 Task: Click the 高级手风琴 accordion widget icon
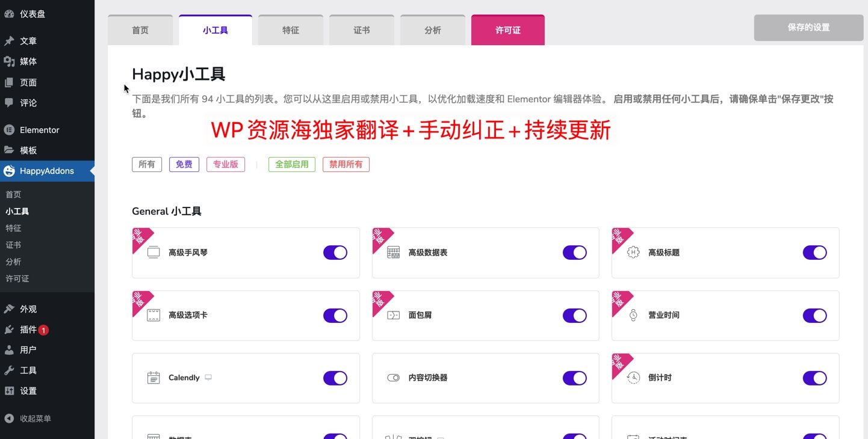click(x=153, y=253)
